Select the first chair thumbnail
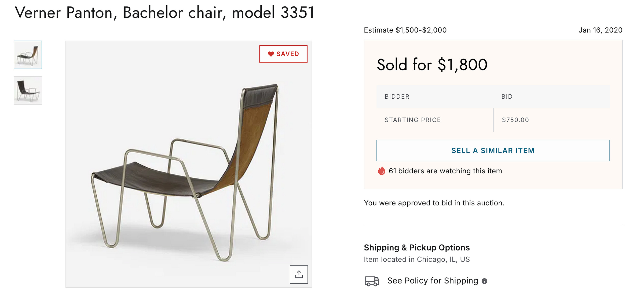644x301 pixels. pyautogui.click(x=28, y=55)
